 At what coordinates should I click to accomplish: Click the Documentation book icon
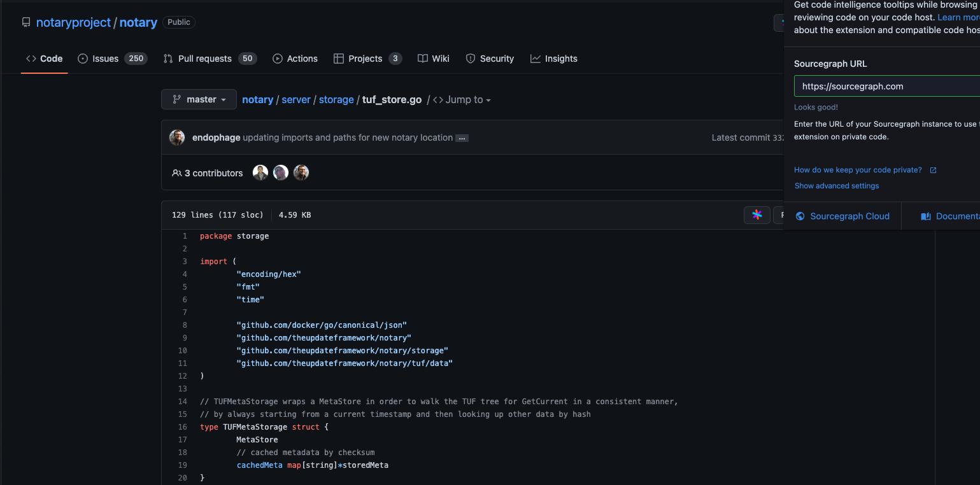click(926, 216)
